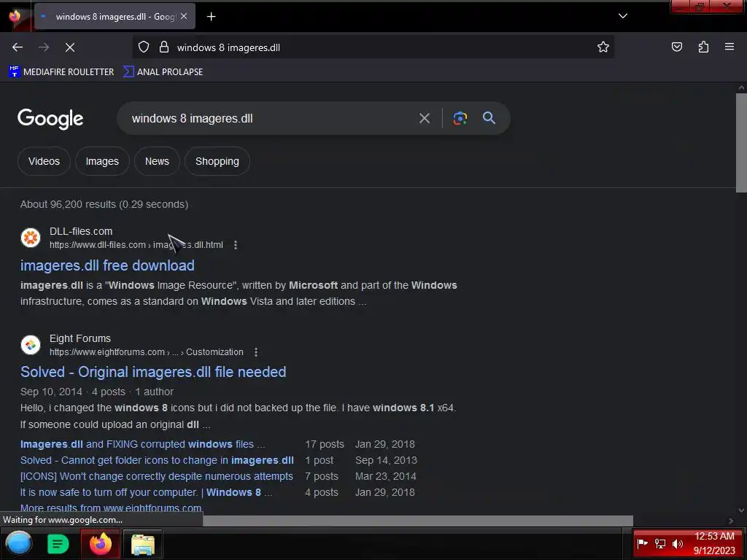Open Pocket save icon
This screenshot has height=560, width=747.
(676, 47)
